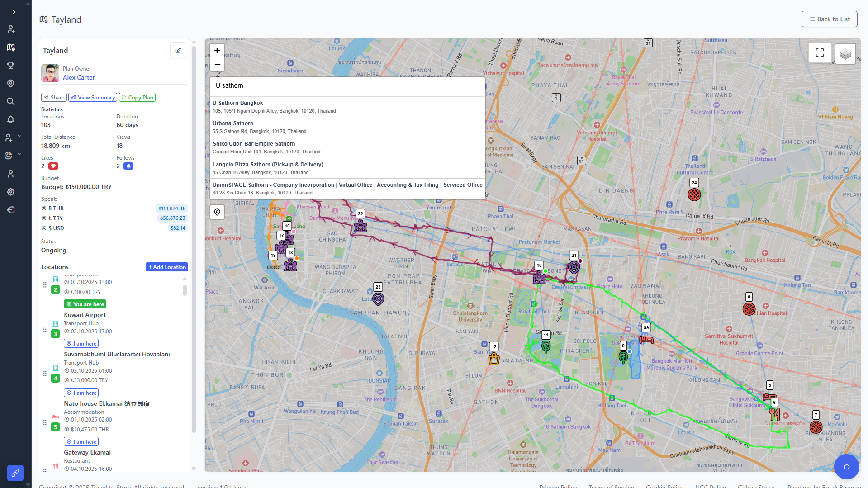This screenshot has width=868, height=488.
Task: Click the map search input field
Action: coord(347,85)
